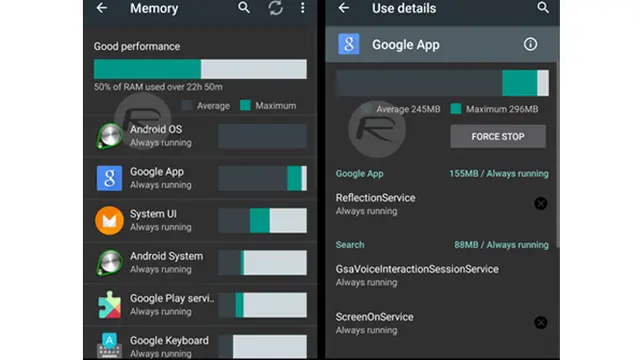The image size is (640, 360).
Task: Tap the Maximum legend swatch in Memory
Action: (x=245, y=105)
